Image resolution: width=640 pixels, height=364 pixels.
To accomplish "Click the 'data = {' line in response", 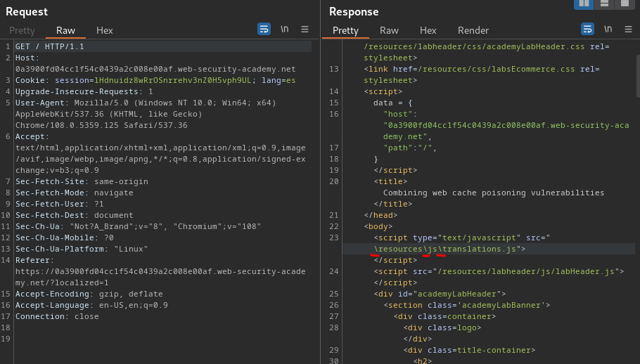I will point(392,103).
